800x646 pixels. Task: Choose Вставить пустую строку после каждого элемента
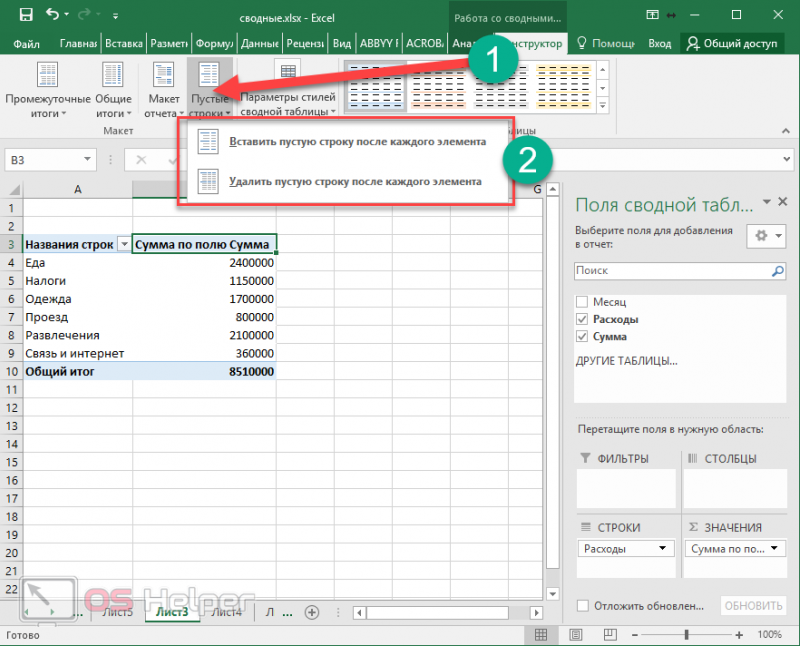pos(347,141)
